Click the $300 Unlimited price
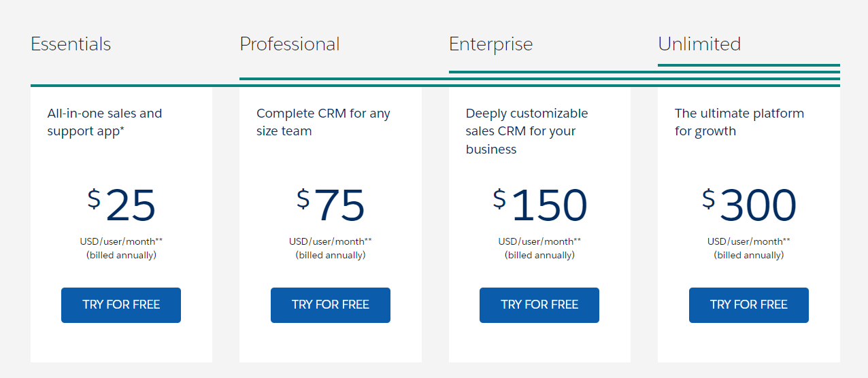The width and height of the screenshot is (868, 378). coord(749,205)
